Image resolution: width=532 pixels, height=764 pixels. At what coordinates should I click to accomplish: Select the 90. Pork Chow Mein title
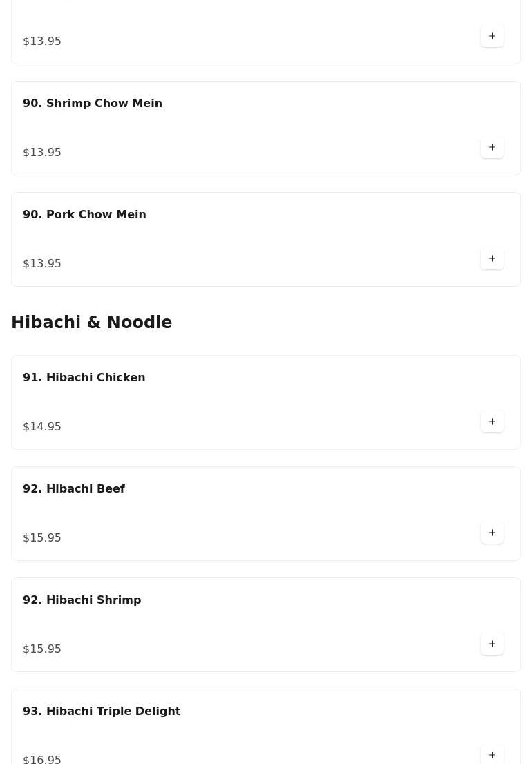[84, 214]
